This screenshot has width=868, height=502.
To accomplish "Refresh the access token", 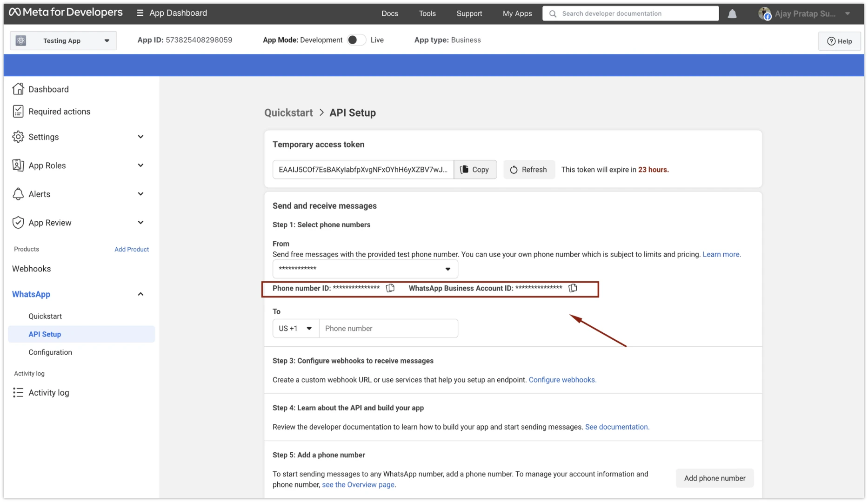I will [x=529, y=170].
